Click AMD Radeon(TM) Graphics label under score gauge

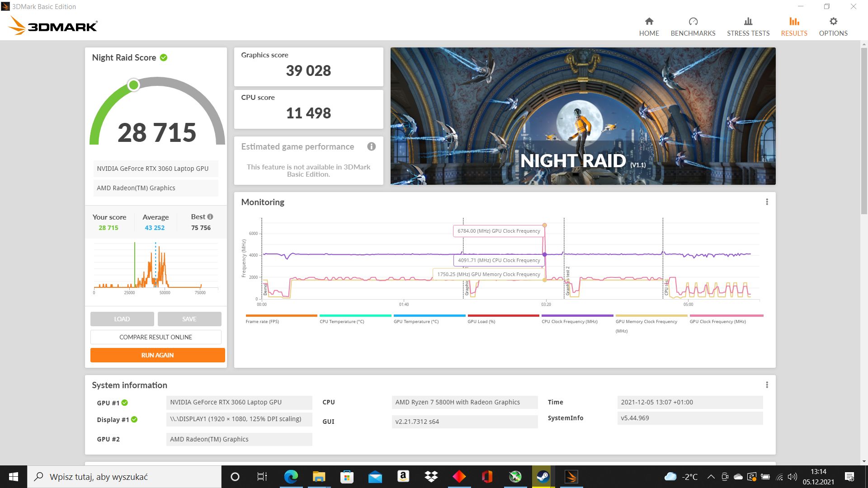(x=156, y=188)
